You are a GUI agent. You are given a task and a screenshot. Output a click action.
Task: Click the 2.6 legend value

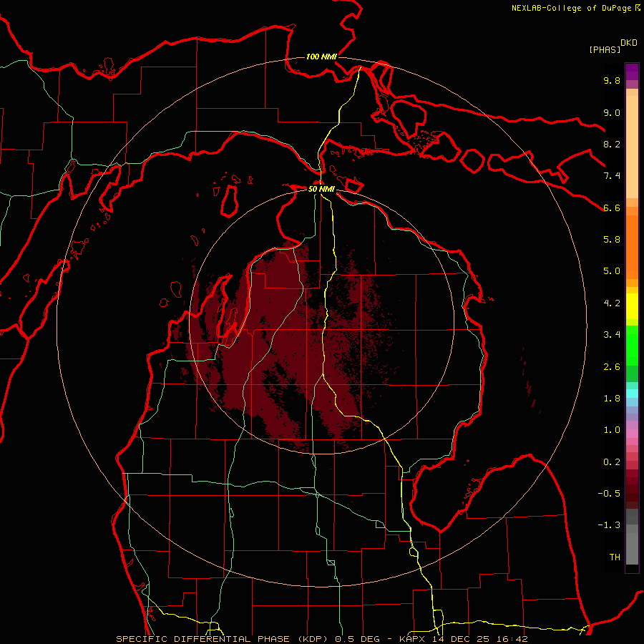[612, 367]
